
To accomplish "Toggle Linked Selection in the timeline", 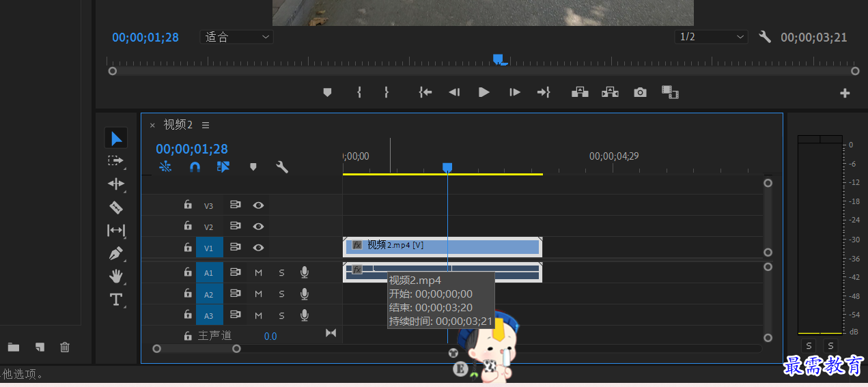I will coord(223,167).
